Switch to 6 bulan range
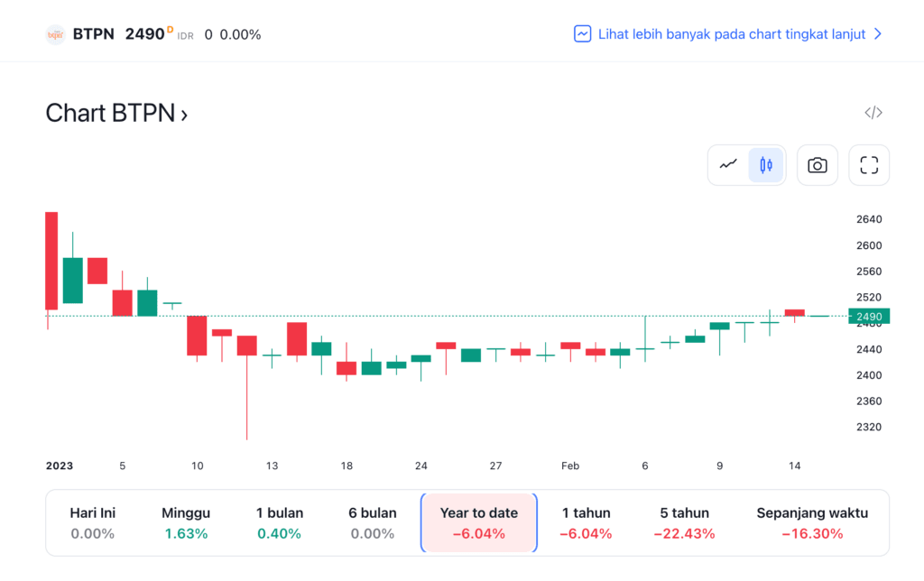The height and width of the screenshot is (581, 924). (372, 522)
